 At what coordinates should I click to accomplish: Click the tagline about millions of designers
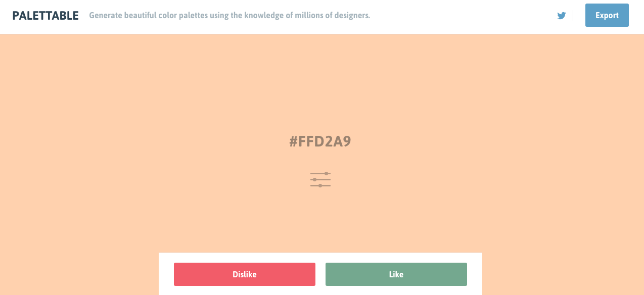tap(229, 16)
